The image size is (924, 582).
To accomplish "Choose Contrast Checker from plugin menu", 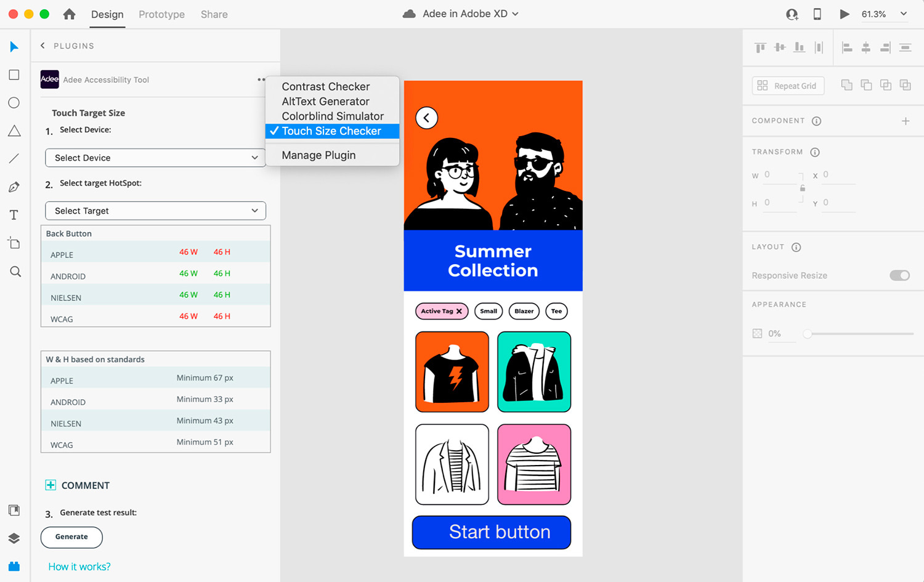I will click(332, 87).
